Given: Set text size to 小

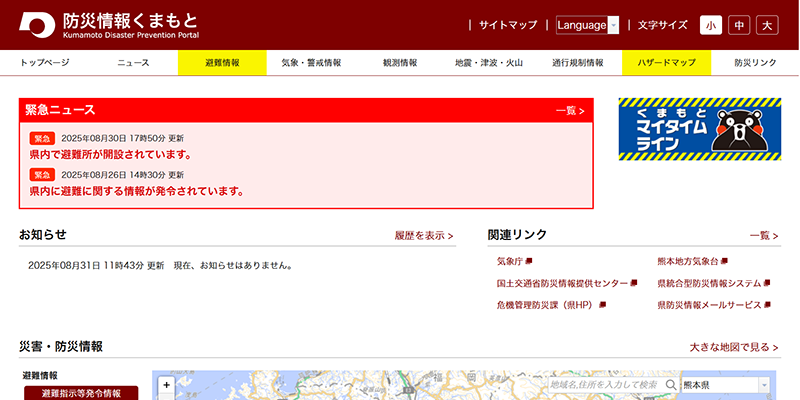Looking at the screenshot, I should [711, 26].
